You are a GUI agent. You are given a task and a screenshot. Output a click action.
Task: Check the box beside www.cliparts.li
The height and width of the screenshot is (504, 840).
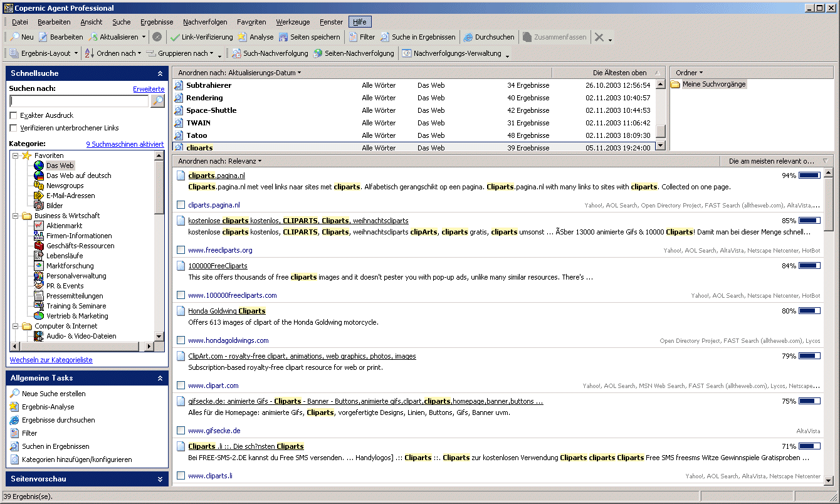point(181,476)
